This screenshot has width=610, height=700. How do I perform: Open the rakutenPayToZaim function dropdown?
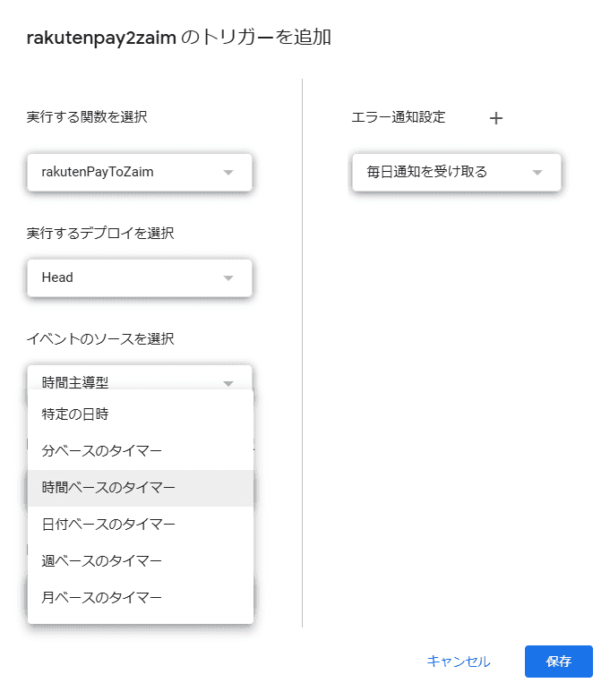(x=139, y=172)
